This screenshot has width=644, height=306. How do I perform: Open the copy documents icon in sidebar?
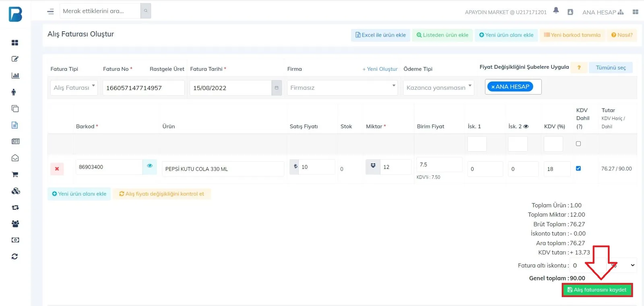pyautogui.click(x=15, y=109)
